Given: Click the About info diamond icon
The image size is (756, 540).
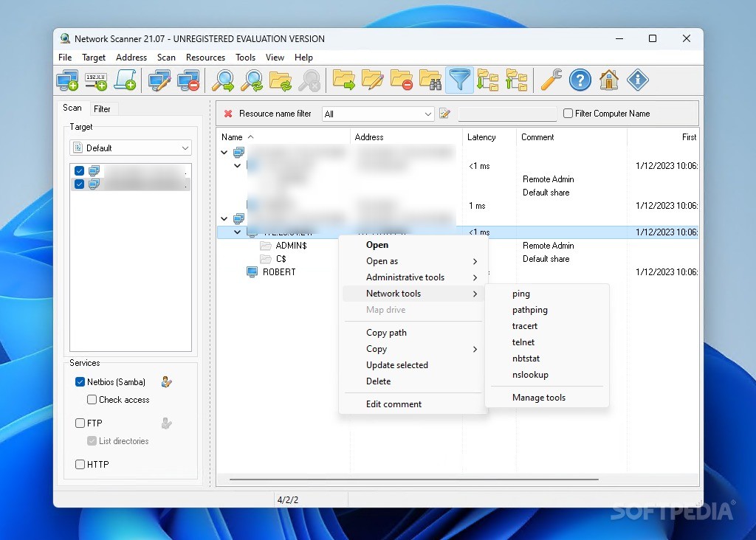Looking at the screenshot, I should click(x=638, y=80).
